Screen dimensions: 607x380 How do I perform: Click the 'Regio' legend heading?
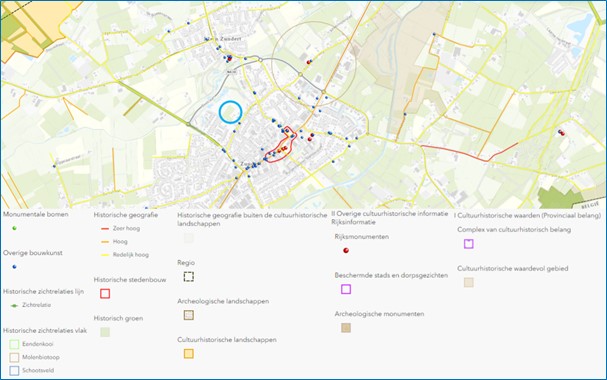click(186, 263)
